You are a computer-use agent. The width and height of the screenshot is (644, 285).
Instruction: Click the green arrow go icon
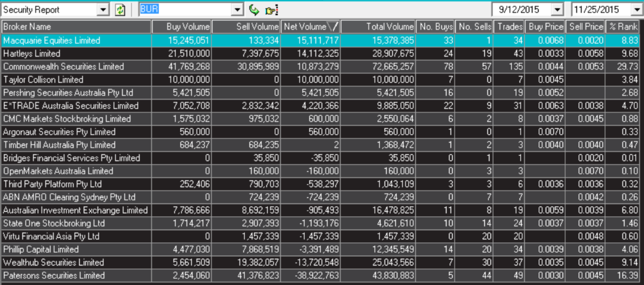254,9
